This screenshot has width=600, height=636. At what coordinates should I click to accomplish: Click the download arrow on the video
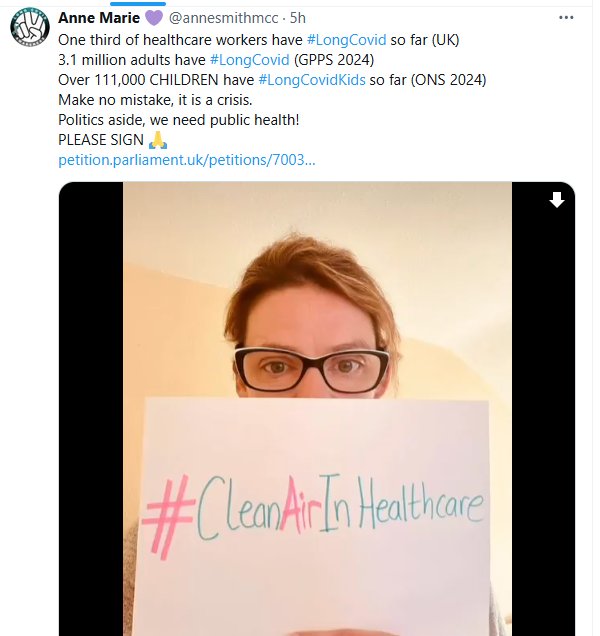(557, 200)
